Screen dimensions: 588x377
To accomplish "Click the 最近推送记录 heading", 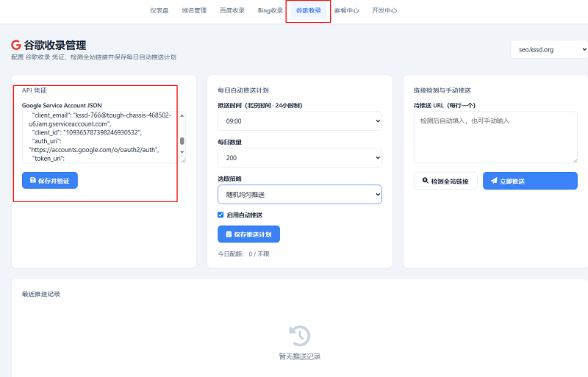I will tap(41, 294).
